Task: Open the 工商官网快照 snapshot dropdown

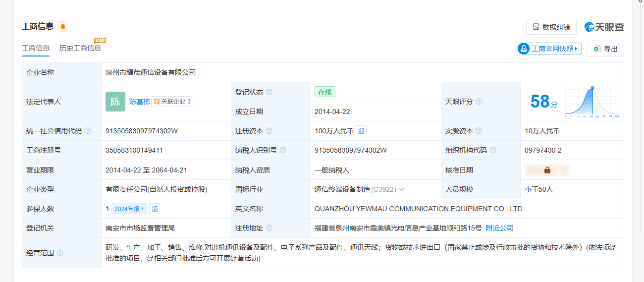Action: pos(549,49)
